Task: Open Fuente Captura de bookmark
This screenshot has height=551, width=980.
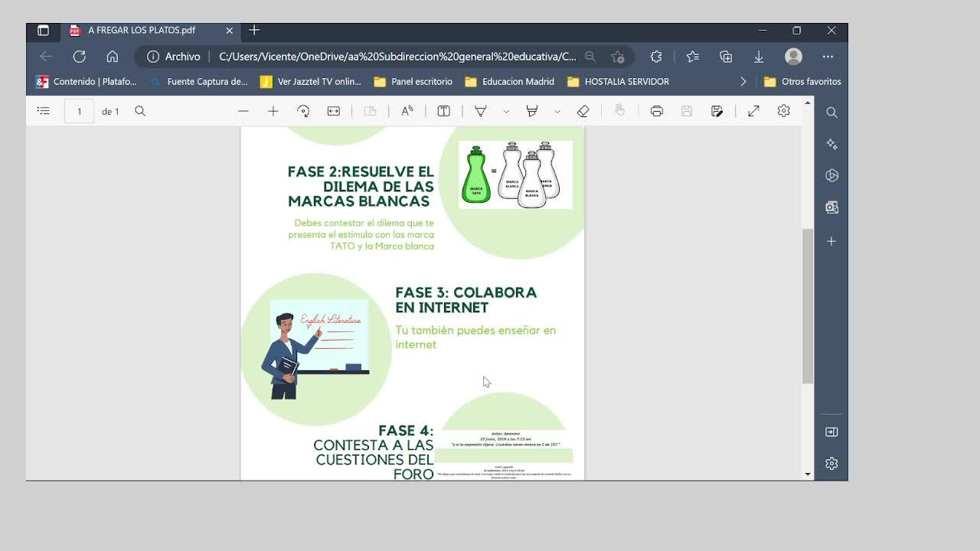Action: pyautogui.click(x=199, y=82)
